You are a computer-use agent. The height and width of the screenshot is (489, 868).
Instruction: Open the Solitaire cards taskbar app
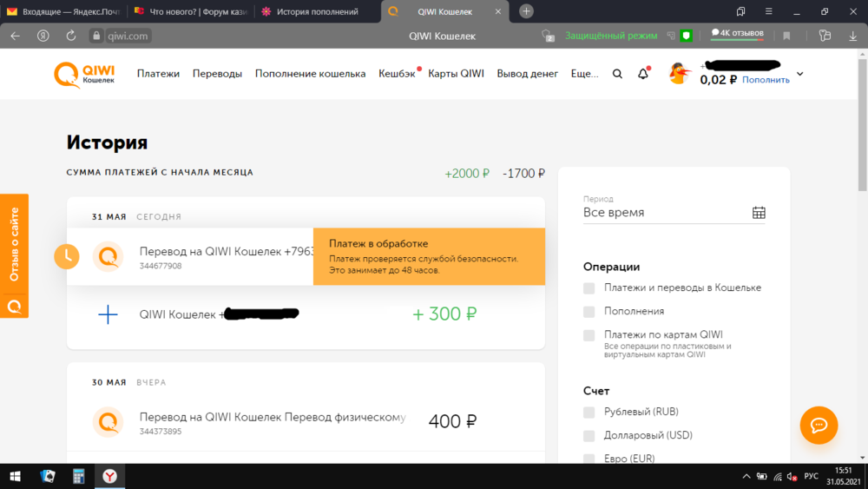coord(48,476)
